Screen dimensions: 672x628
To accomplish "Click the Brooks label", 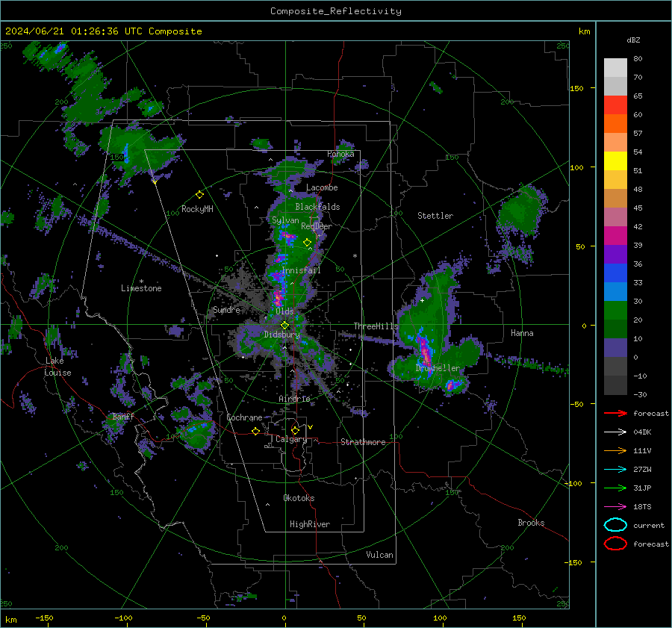I will click(x=531, y=523).
